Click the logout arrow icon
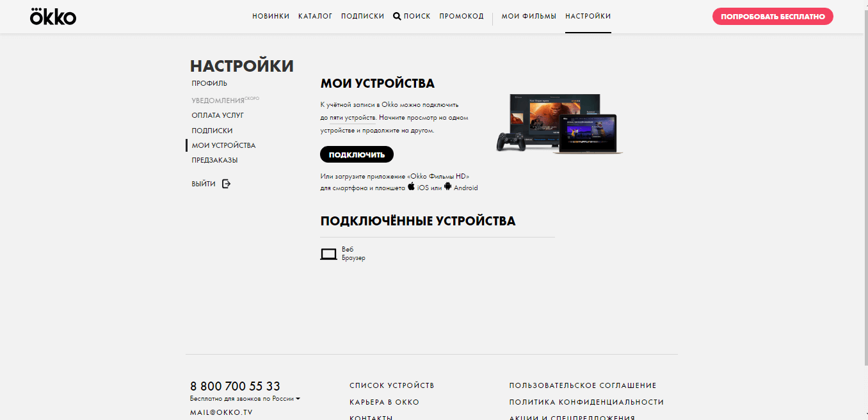 click(226, 184)
